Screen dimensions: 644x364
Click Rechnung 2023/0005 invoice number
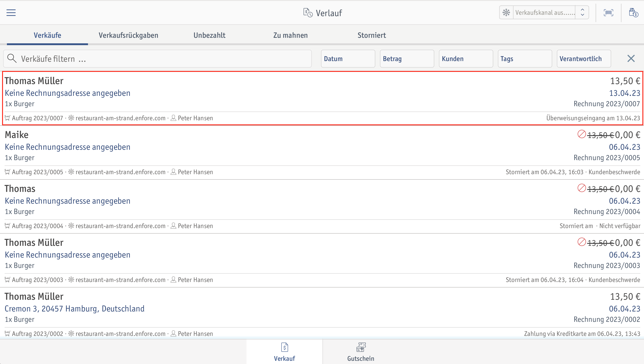tap(607, 158)
